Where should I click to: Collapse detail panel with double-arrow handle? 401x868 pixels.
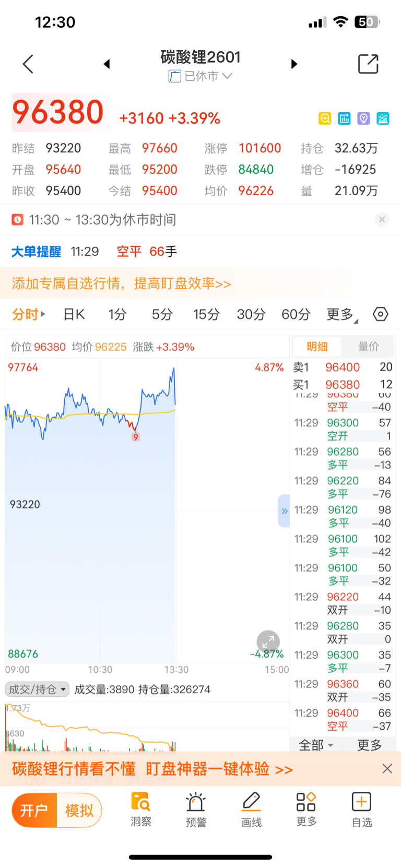(x=284, y=511)
